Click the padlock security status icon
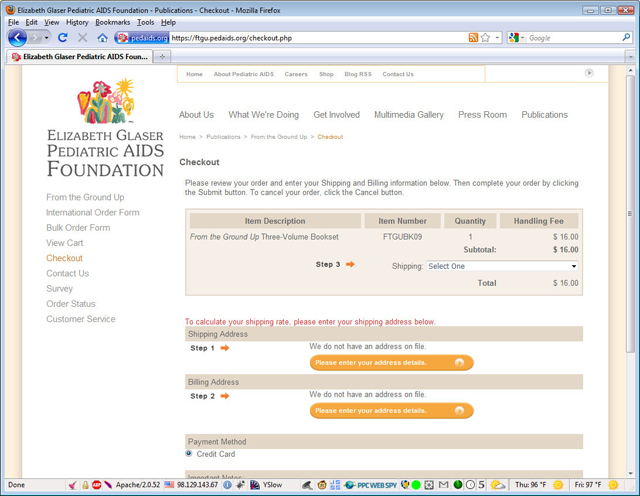This screenshot has width=640, height=496. tap(85, 485)
